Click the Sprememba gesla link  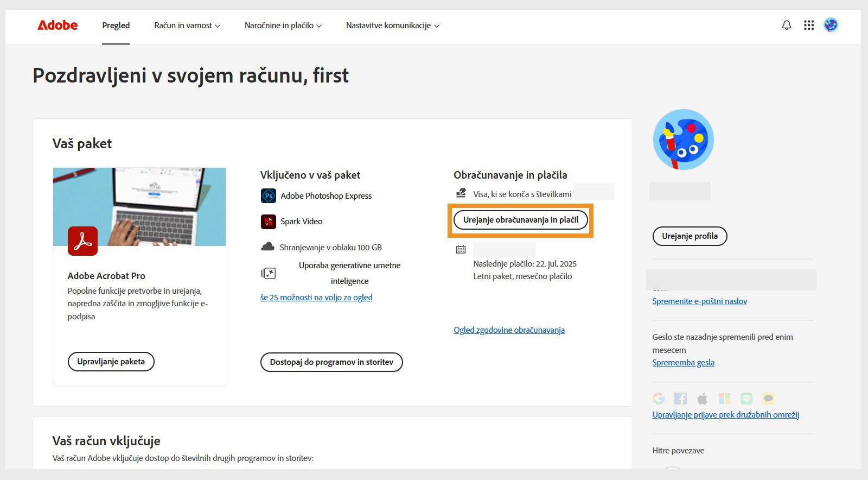pos(684,363)
